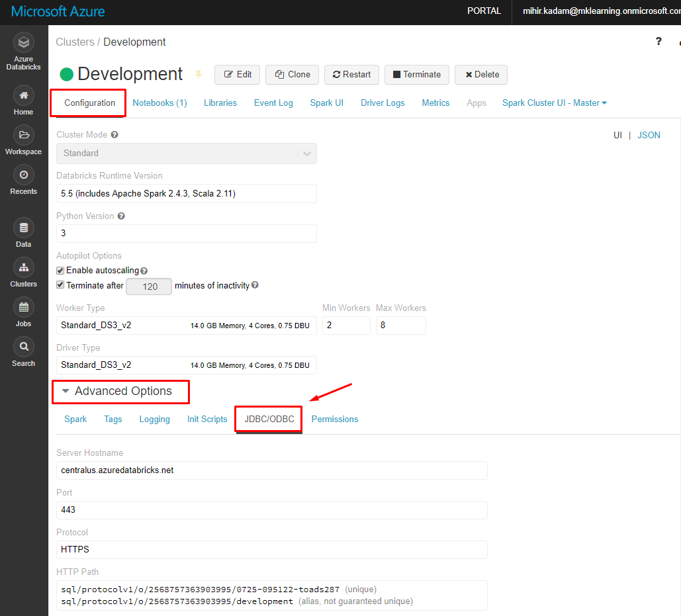This screenshot has height=616, width=681.
Task: Toggle Enable autoscaling checkbox
Action: [60, 271]
